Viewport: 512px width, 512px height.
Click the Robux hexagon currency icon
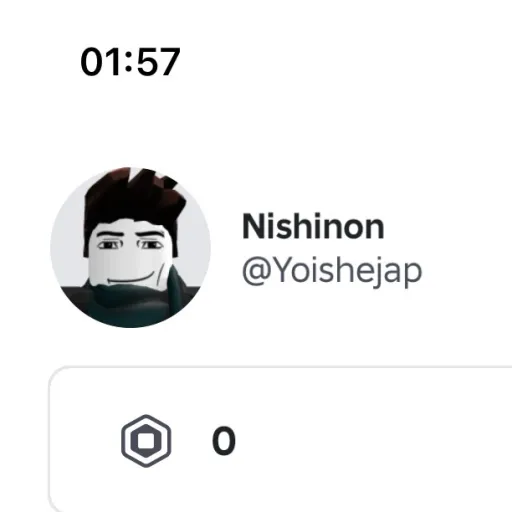tap(146, 441)
